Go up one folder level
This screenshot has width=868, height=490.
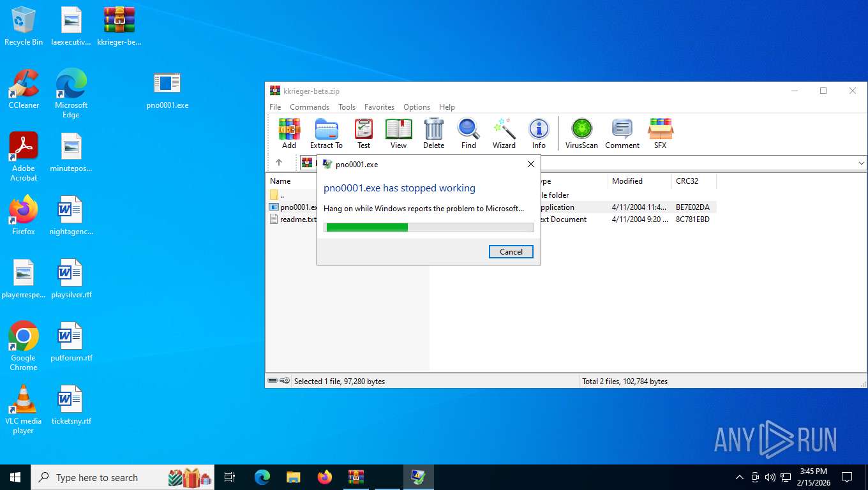(279, 163)
